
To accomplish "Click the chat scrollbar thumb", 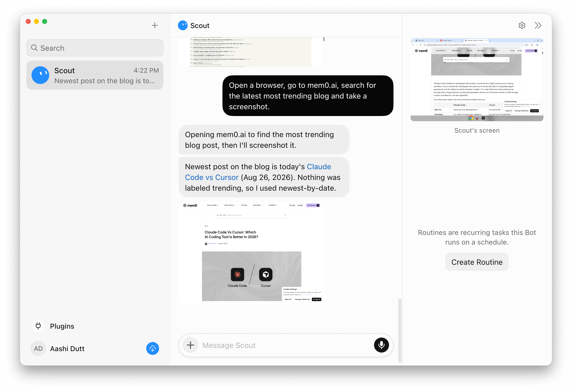I will click(400, 330).
